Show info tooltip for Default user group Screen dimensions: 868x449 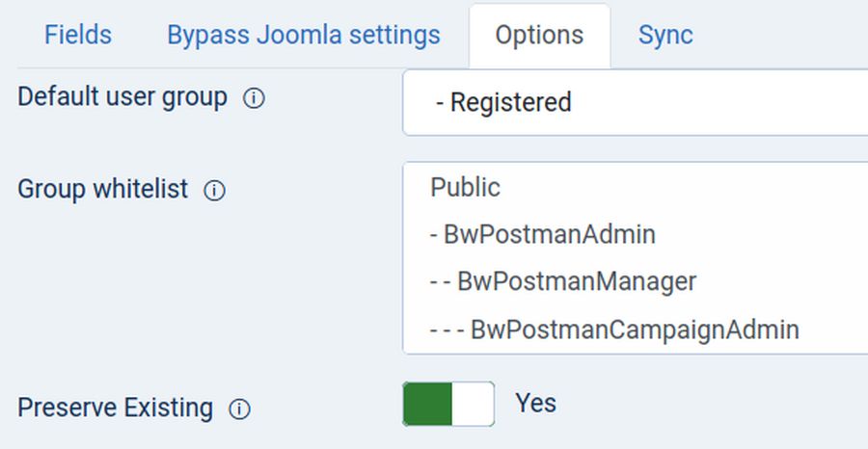pyautogui.click(x=254, y=98)
